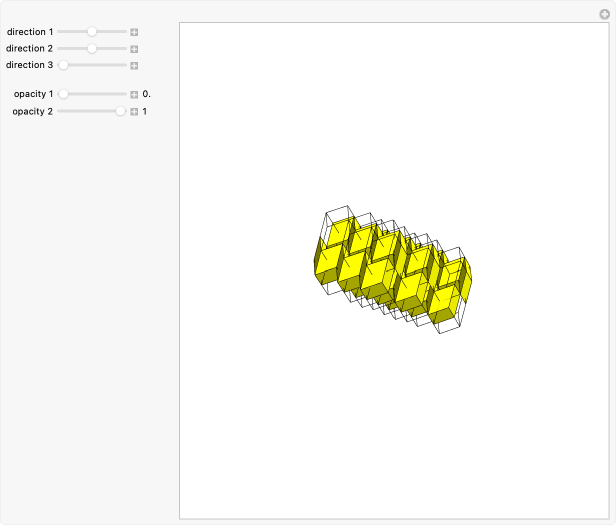This screenshot has width=616, height=526.
Task: Click the right end of opacity 1 track
Action: [124, 94]
